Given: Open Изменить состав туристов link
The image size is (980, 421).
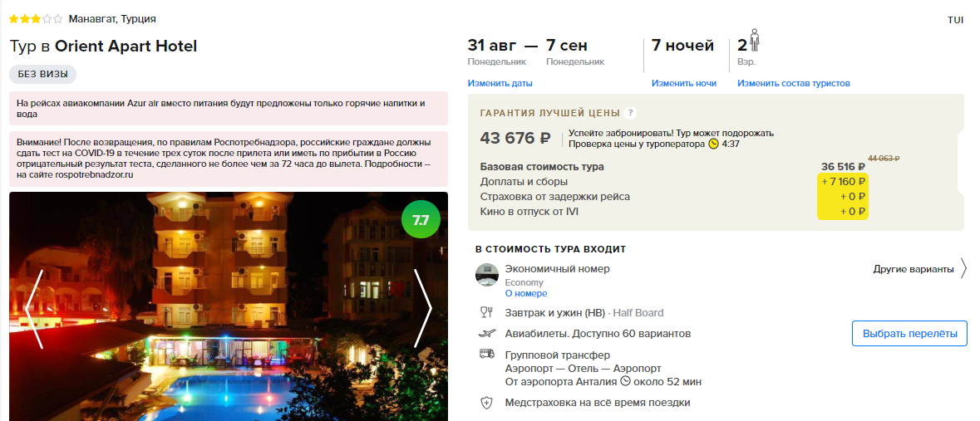Looking at the screenshot, I should tap(794, 83).
